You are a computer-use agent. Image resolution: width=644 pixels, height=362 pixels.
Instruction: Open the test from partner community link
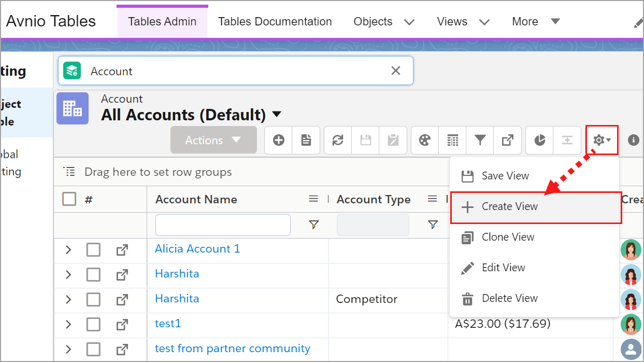coord(232,349)
